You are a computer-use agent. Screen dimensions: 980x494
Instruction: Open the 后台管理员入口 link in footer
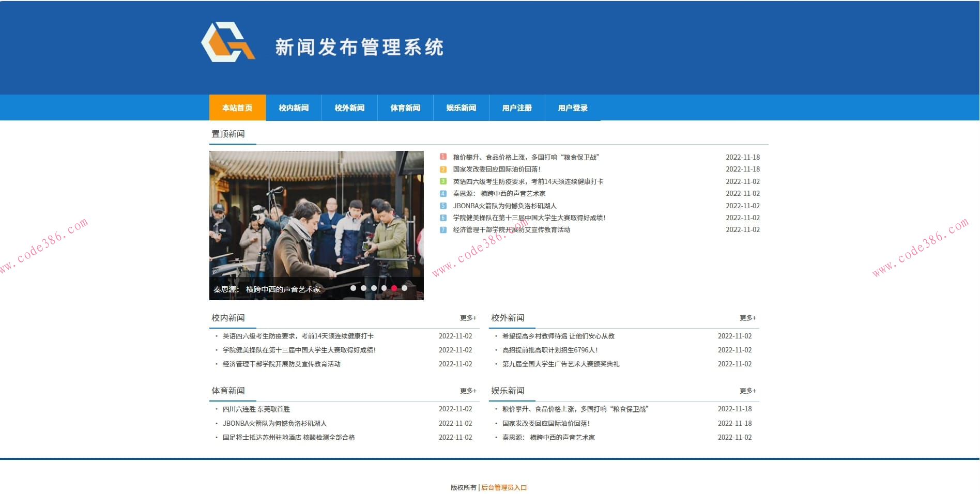pyautogui.click(x=504, y=487)
